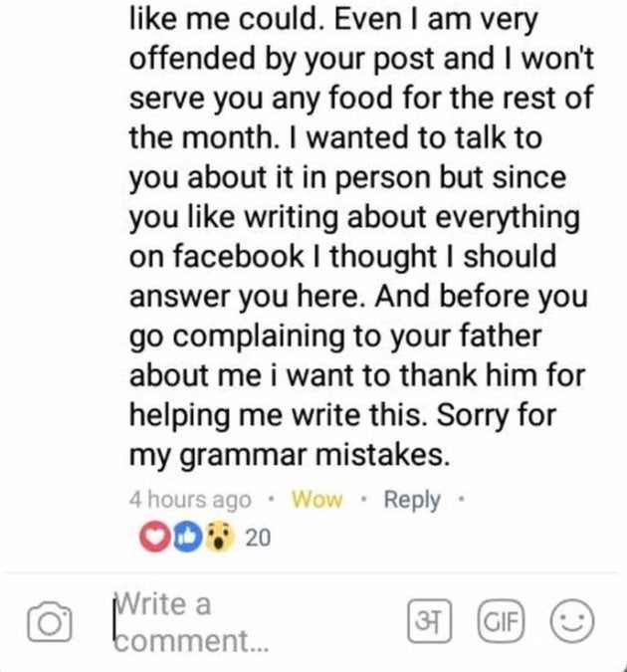This screenshot has width=627, height=672.
Task: Open the GIF picker
Action: (501, 621)
